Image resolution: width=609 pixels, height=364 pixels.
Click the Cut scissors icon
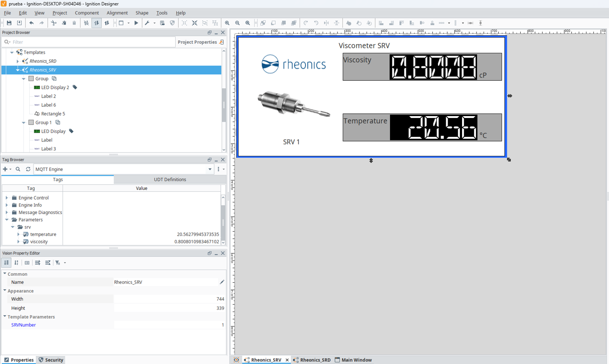pos(53,23)
